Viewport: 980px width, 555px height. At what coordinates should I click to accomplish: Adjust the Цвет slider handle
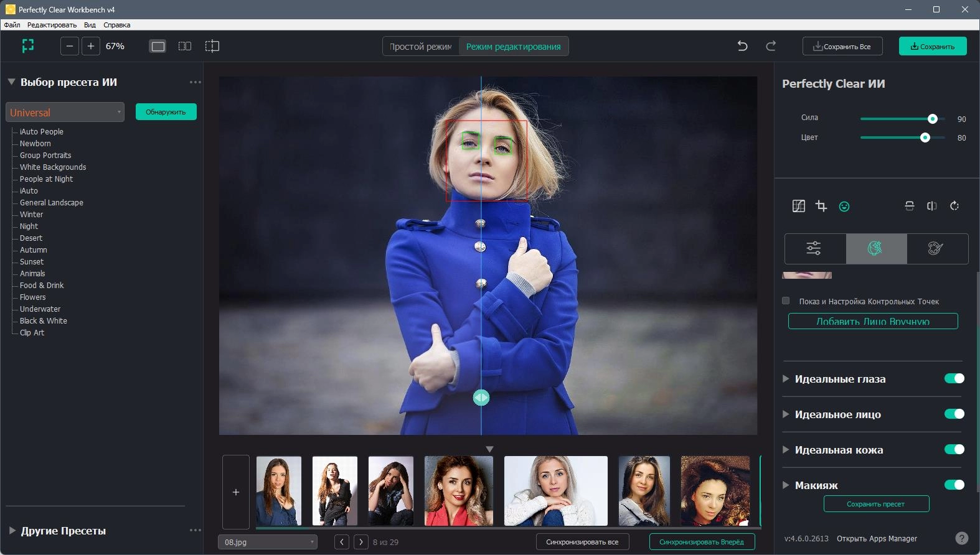tap(925, 138)
